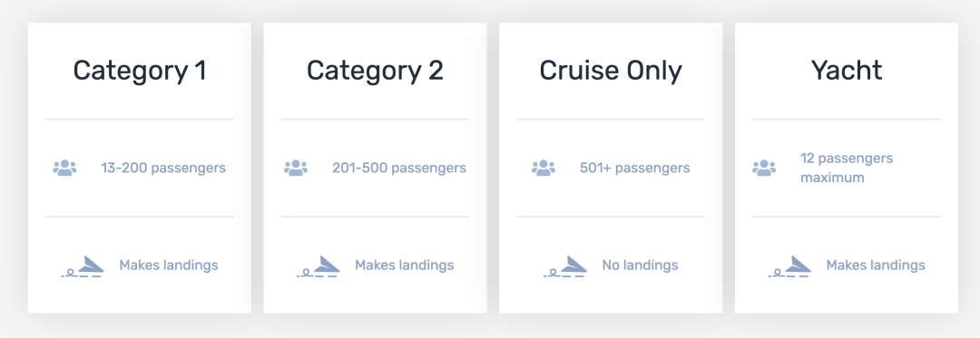Select the Category 2 heading
980x338 pixels.
375,71
